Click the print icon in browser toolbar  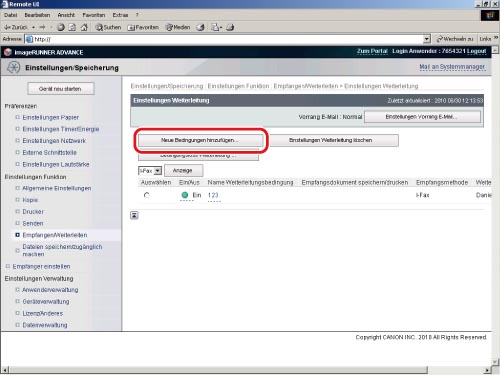click(230, 27)
